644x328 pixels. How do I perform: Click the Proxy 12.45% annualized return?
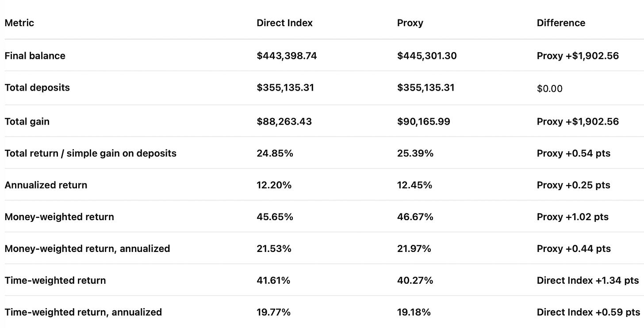click(x=414, y=185)
